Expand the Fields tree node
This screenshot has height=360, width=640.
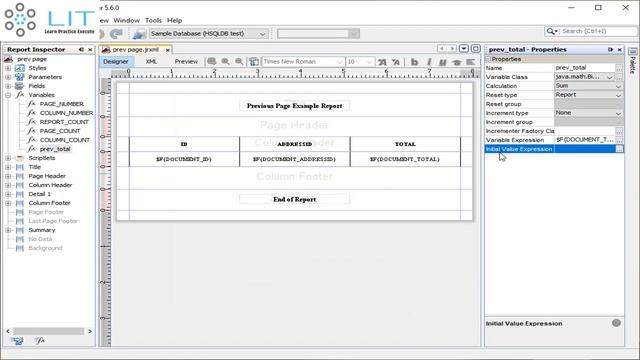[8, 86]
